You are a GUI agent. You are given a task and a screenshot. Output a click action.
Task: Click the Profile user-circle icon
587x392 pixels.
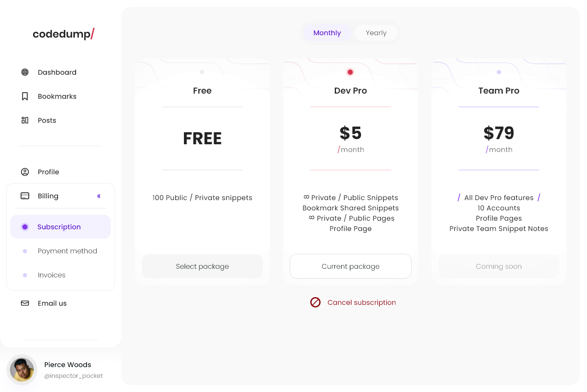[x=25, y=172]
